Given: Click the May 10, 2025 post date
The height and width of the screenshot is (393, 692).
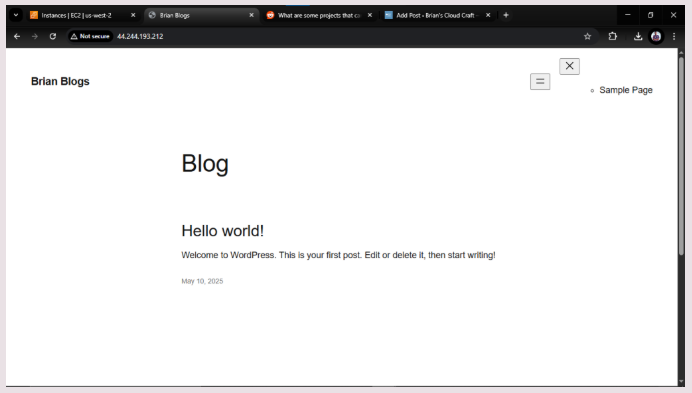Looking at the screenshot, I should pyautogui.click(x=202, y=281).
